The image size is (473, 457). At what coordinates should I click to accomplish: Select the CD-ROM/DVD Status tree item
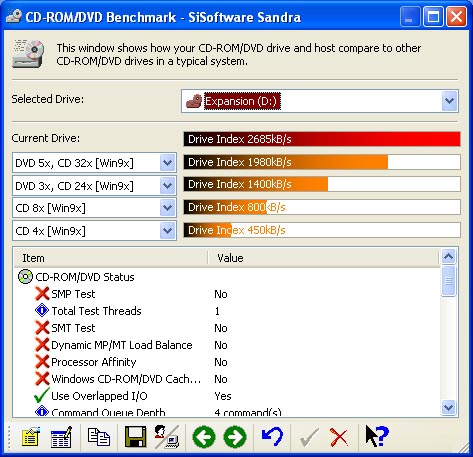[85, 277]
